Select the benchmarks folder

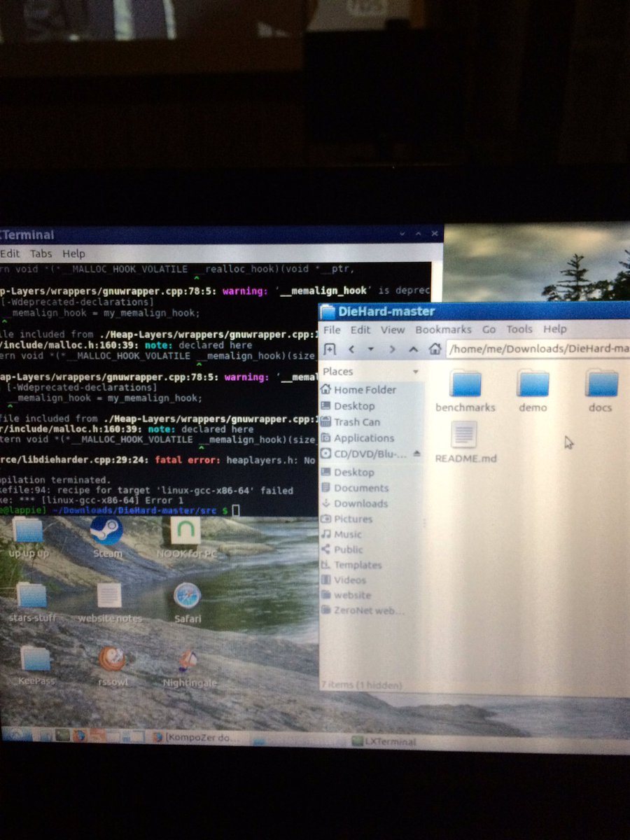(465, 391)
